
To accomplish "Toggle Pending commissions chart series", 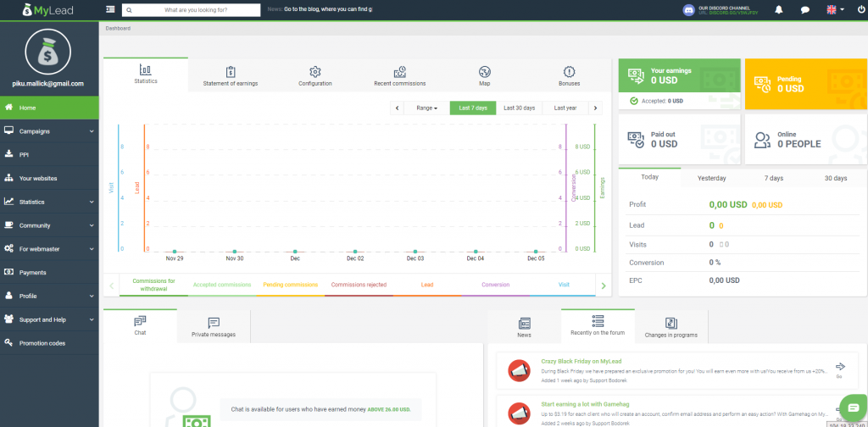I will (x=290, y=285).
